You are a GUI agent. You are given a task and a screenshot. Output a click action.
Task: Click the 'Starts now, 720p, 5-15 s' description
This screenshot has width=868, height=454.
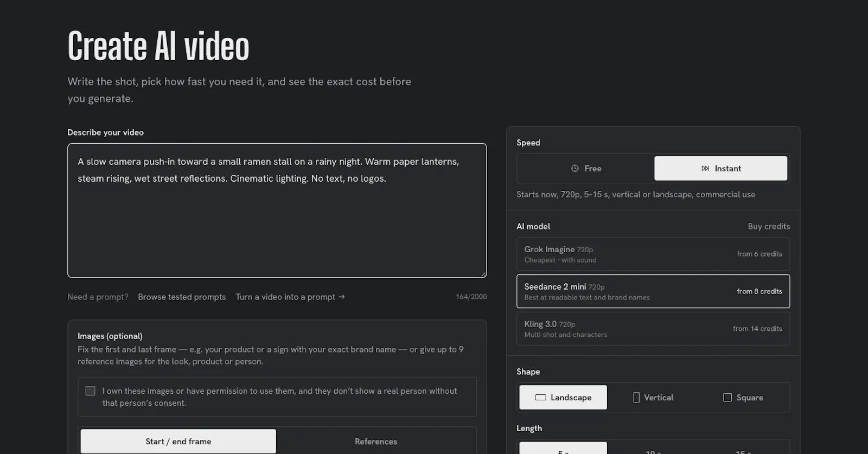click(x=636, y=195)
